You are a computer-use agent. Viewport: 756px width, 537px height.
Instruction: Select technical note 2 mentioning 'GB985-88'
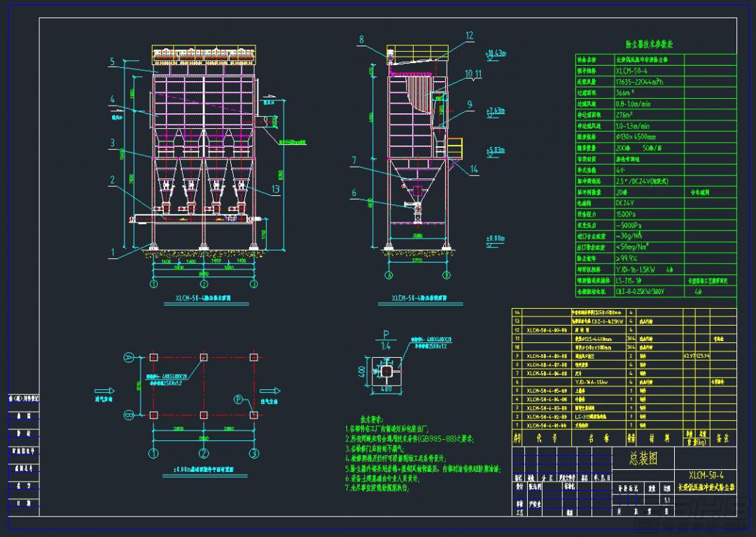409,439
